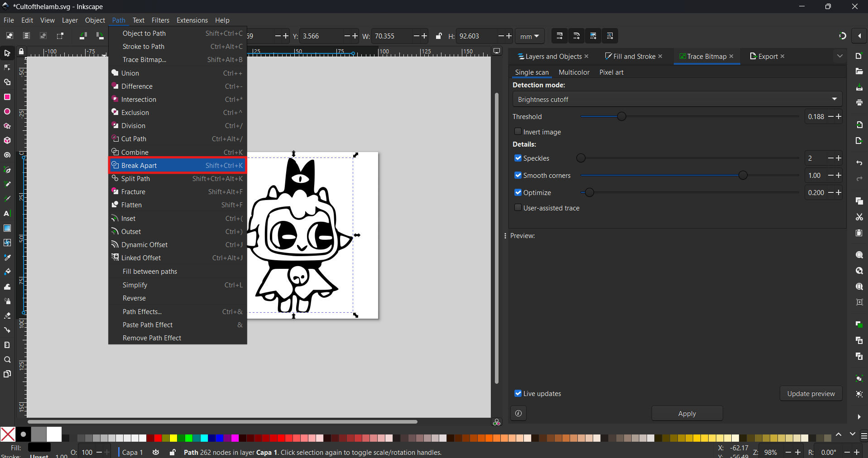Select the Text tool in toolbox
Image resolution: width=868 pixels, height=458 pixels.
coord(7,213)
